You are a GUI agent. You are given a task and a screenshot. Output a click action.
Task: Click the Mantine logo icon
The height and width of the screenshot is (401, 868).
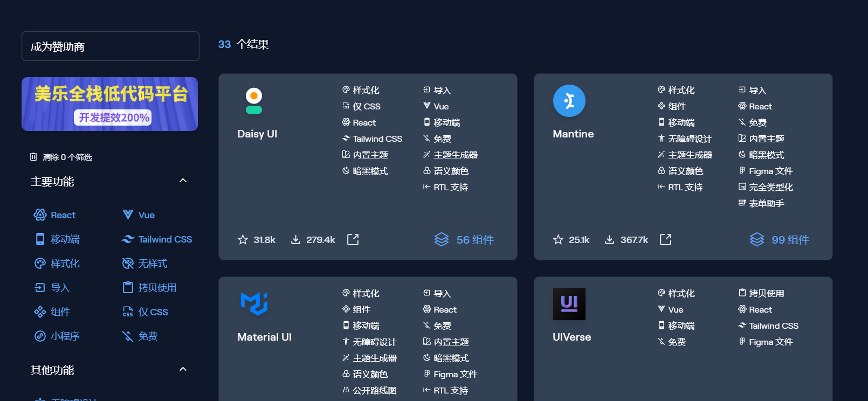coord(569,101)
